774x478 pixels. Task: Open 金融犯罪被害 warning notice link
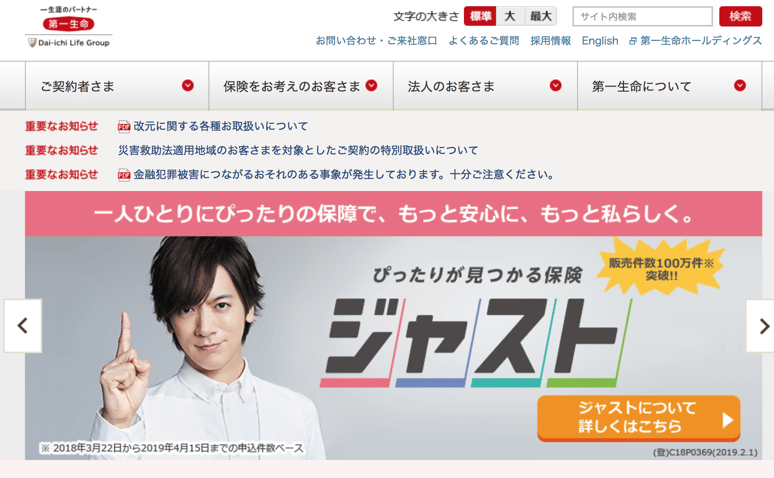point(344,175)
